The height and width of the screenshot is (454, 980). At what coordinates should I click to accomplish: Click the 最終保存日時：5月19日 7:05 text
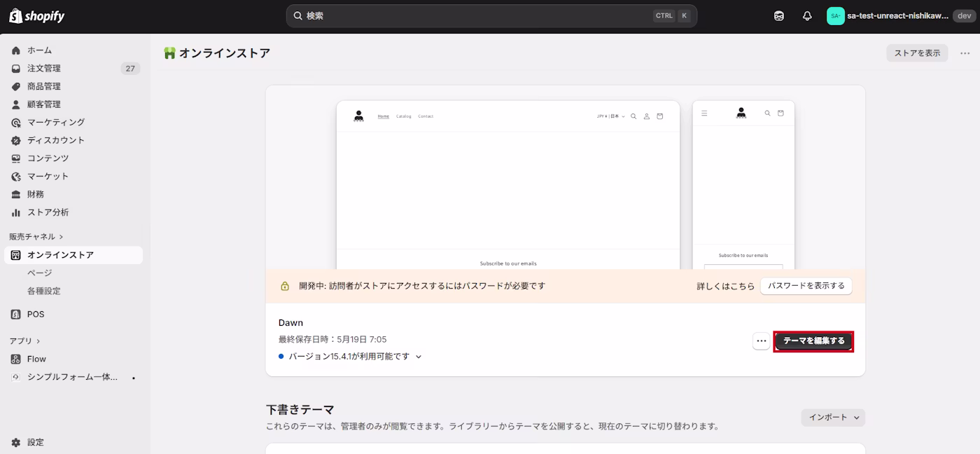tap(332, 340)
